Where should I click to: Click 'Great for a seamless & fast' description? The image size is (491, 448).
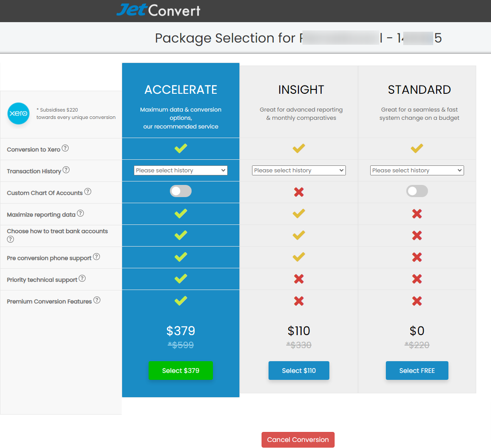419,114
